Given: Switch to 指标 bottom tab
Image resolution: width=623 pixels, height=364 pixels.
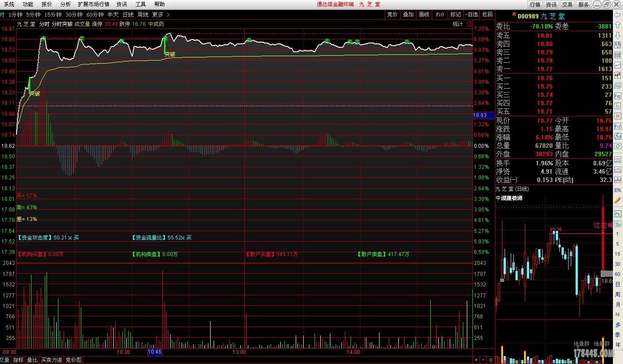Looking at the screenshot, I should pyautogui.click(x=18, y=360).
